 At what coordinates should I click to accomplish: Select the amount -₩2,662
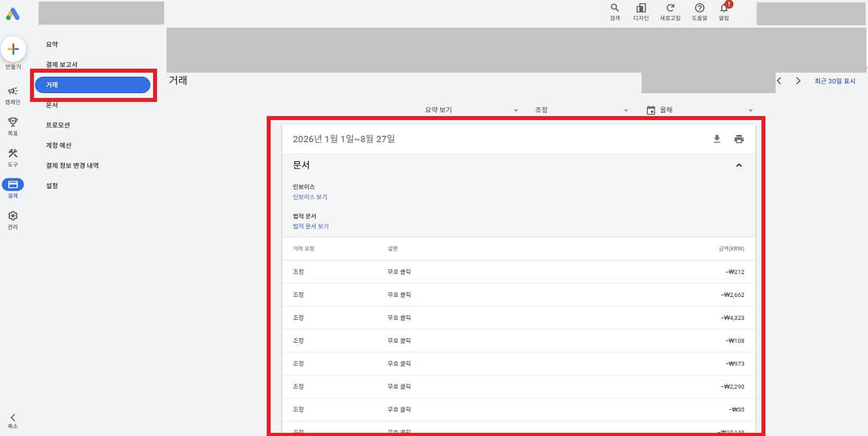click(x=732, y=295)
